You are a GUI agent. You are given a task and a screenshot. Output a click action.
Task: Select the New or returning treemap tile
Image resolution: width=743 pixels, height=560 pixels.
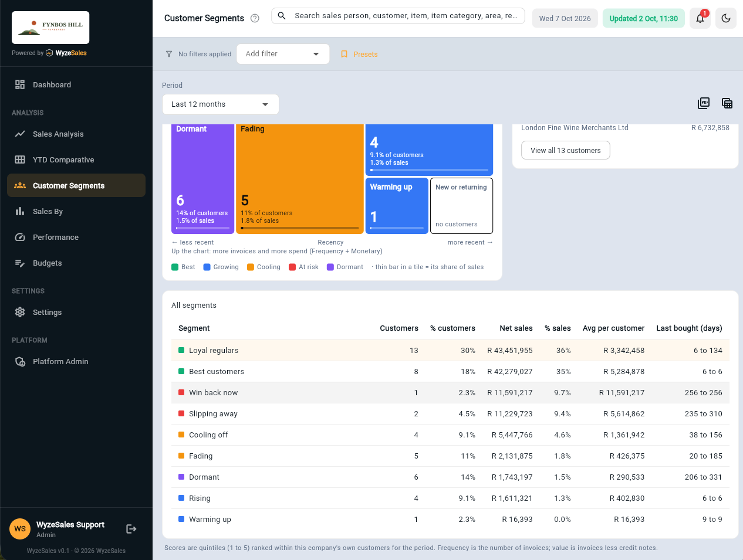tap(461, 206)
